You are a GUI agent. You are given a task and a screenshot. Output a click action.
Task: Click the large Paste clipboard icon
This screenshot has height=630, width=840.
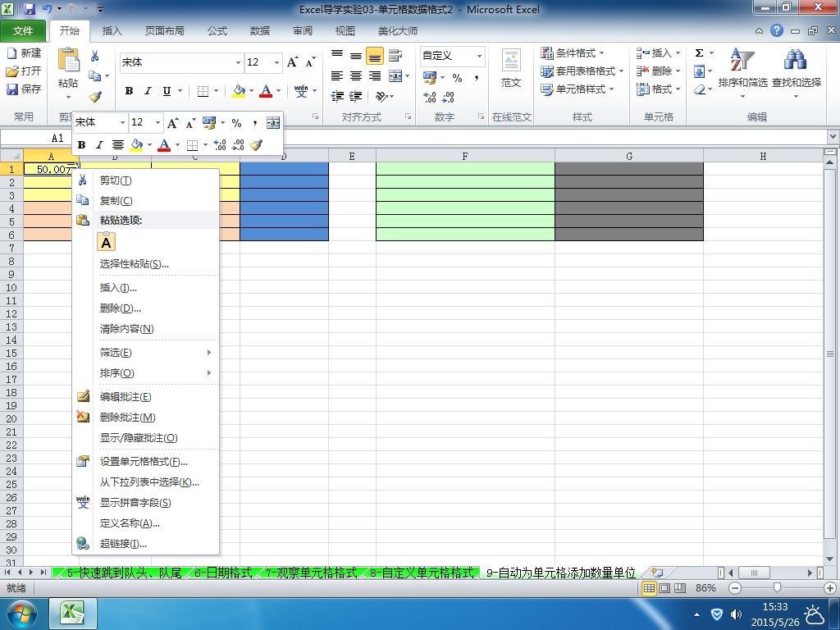68,60
